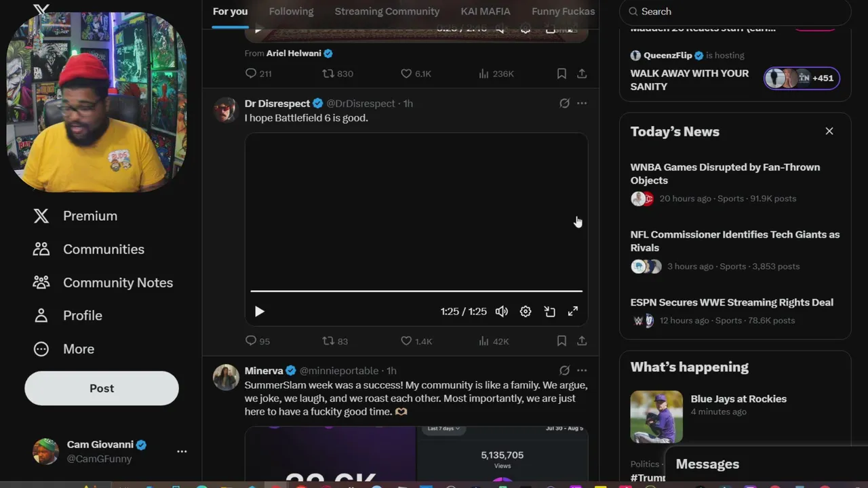Click the Grok icon on Dr Disrespect's post

click(564, 104)
